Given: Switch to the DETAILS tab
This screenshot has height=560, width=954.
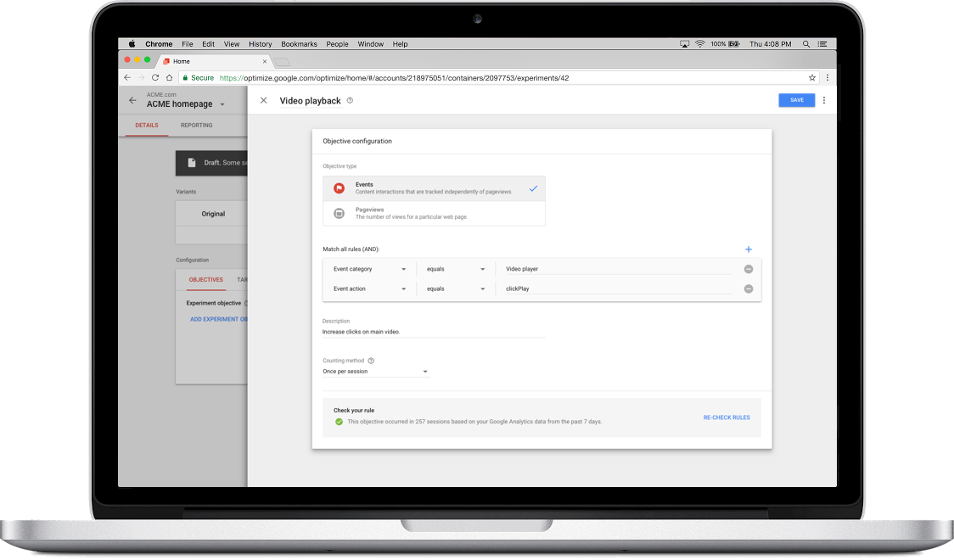Looking at the screenshot, I should [x=147, y=126].
